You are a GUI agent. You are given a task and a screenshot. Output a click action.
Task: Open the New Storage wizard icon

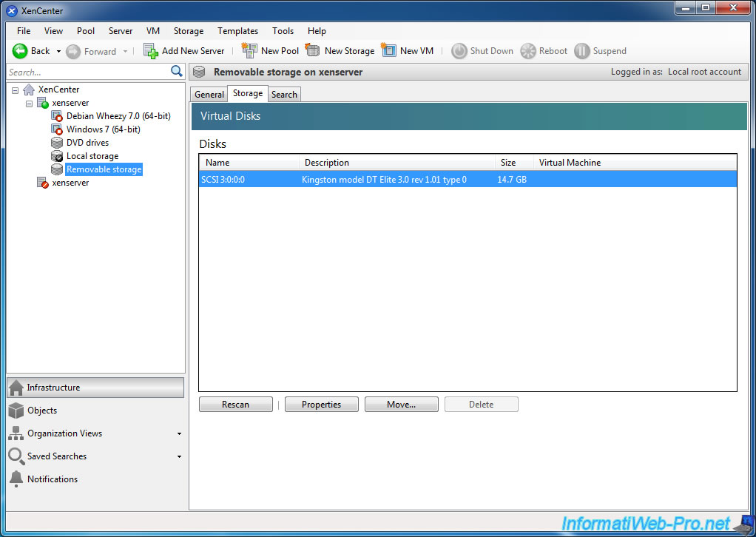(x=313, y=51)
